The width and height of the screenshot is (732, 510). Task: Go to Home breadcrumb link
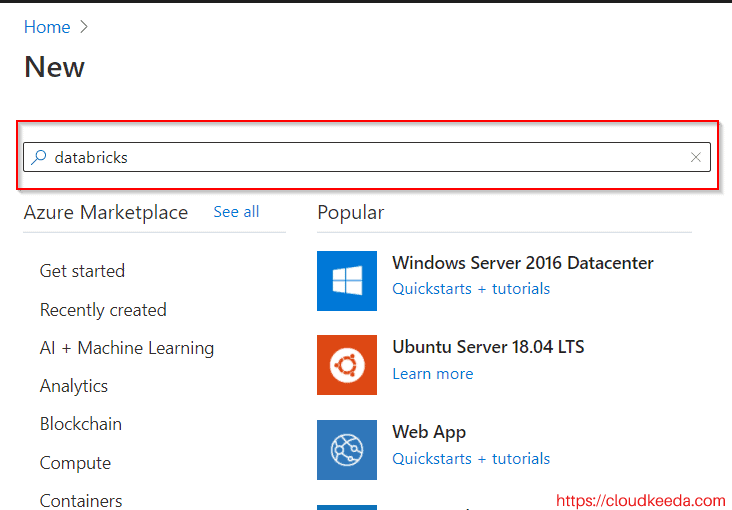click(47, 27)
